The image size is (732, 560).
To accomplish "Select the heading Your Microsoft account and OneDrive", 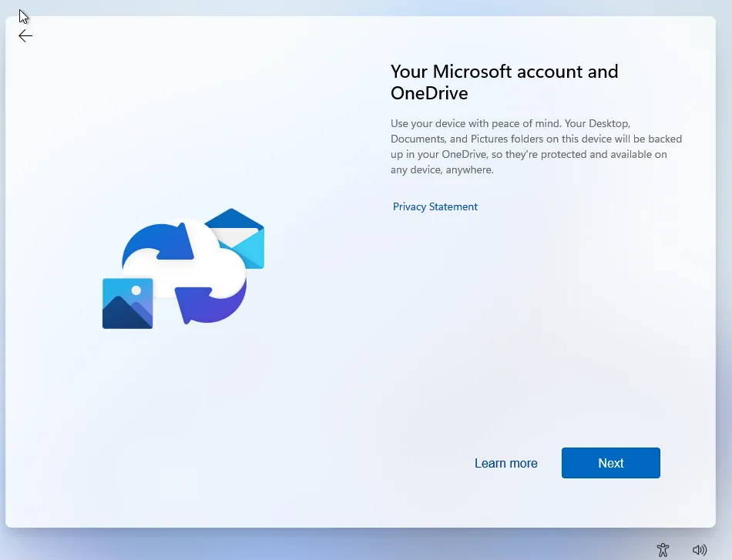I will pyautogui.click(x=504, y=82).
